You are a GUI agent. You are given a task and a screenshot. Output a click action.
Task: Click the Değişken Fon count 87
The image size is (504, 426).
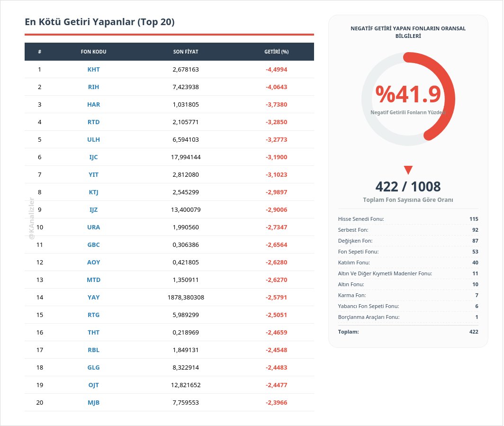coord(476,241)
